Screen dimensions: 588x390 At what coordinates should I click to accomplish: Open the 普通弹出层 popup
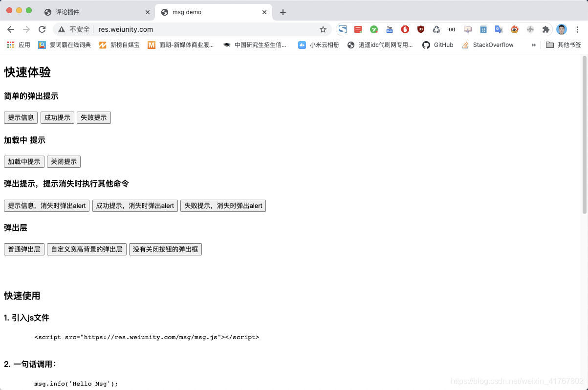tap(24, 249)
